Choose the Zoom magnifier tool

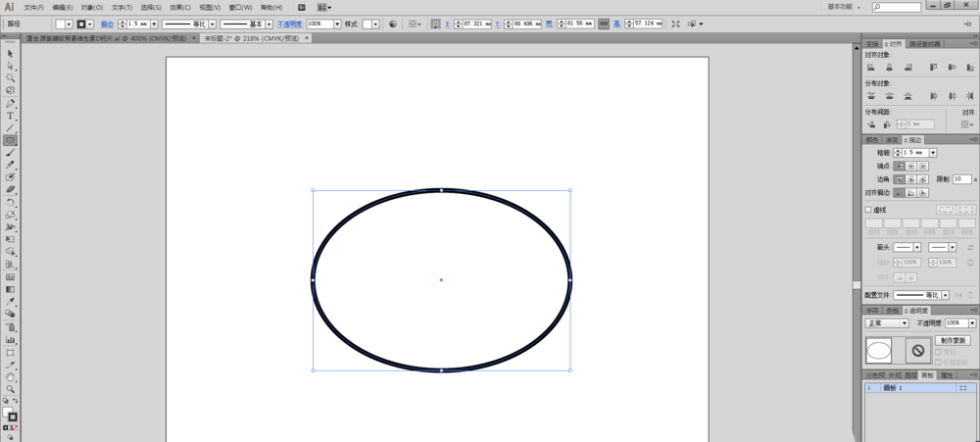[x=10, y=389]
